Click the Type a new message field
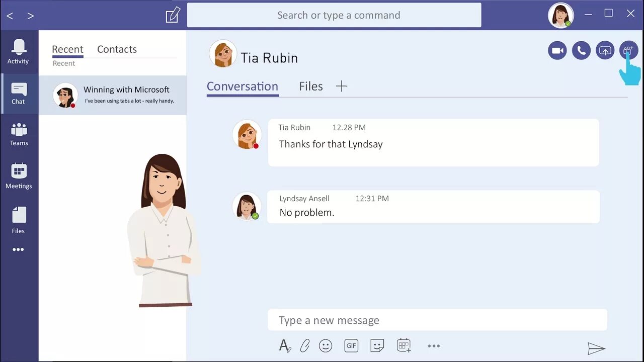644x362 pixels. tap(437, 320)
